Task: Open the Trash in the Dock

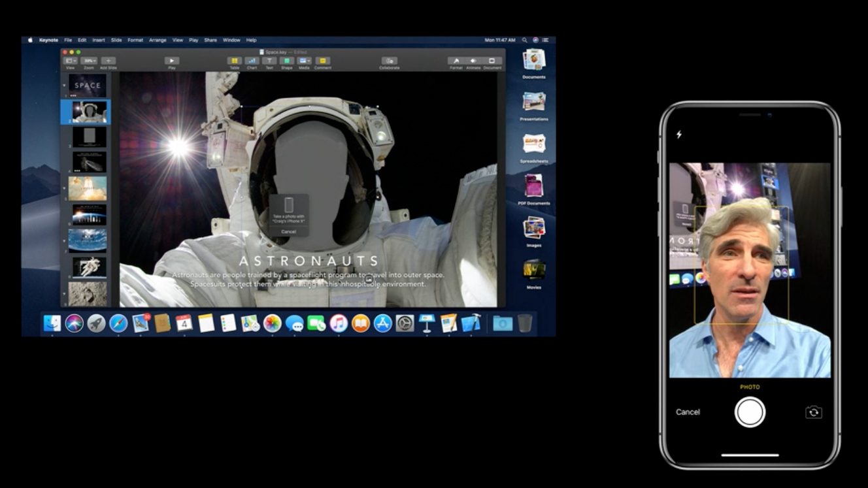Action: click(x=525, y=323)
